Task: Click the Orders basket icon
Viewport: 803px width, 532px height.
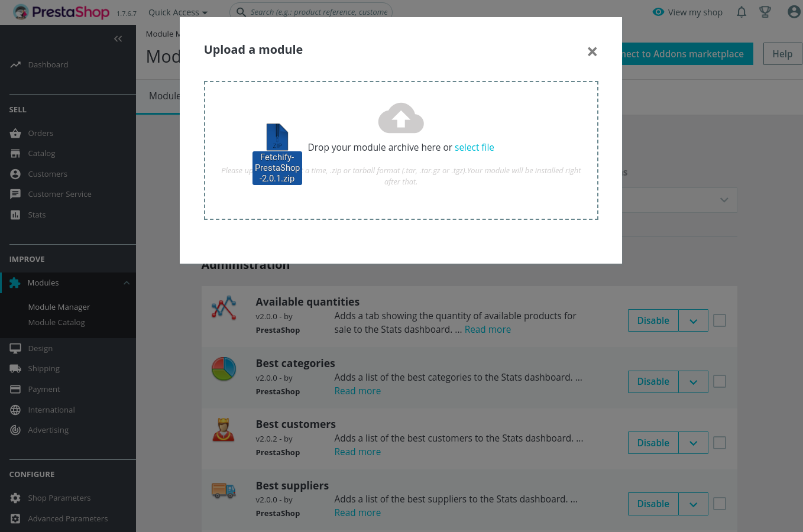Action: 15,133
